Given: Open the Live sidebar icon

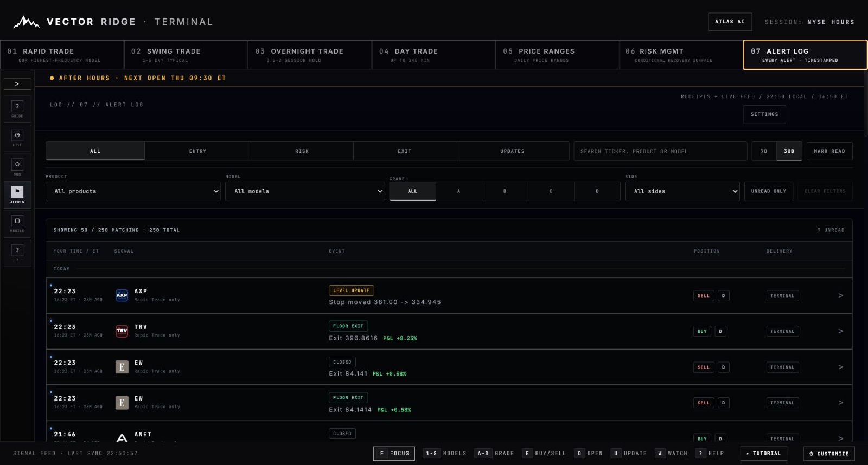Looking at the screenshot, I should point(17,139).
